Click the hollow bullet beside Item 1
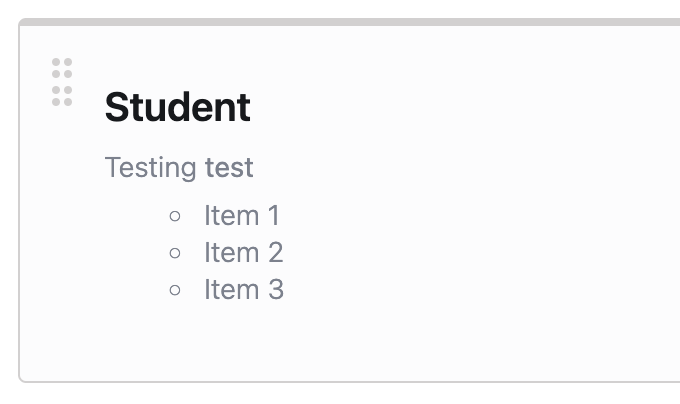Viewport: 680px width, 404px height. 176,215
